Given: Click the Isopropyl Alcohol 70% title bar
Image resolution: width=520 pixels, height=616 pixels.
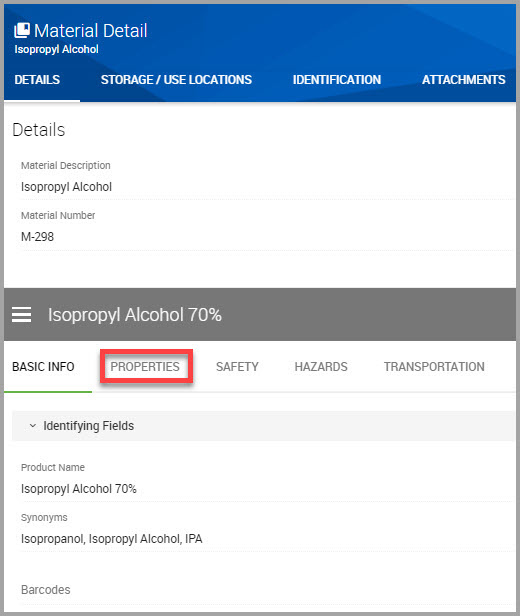Looking at the screenshot, I should coord(260,314).
